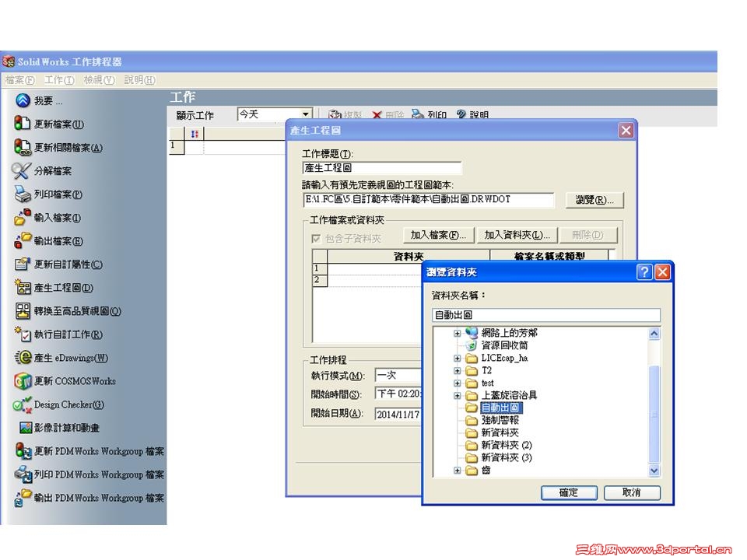Click the folder tree vertical scrollbar thumb
The width and height of the screenshot is (747, 560).
654,413
